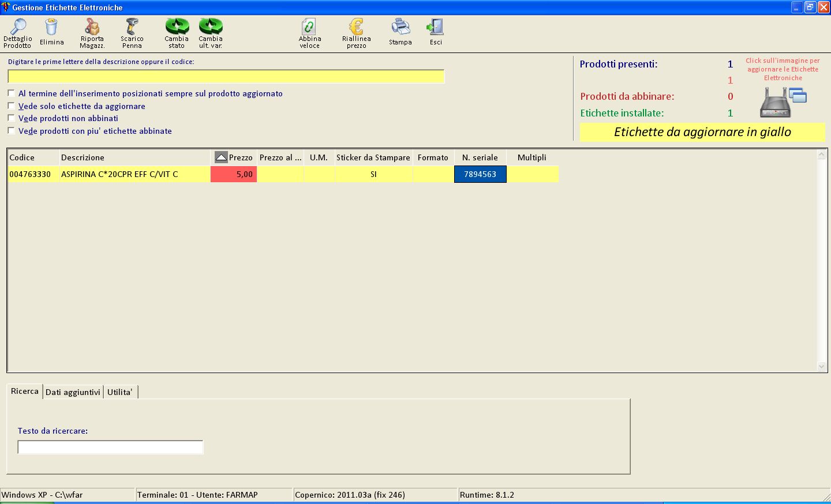This screenshot has height=504, width=831.
Task: Select product code cell 004763330
Action: point(33,174)
